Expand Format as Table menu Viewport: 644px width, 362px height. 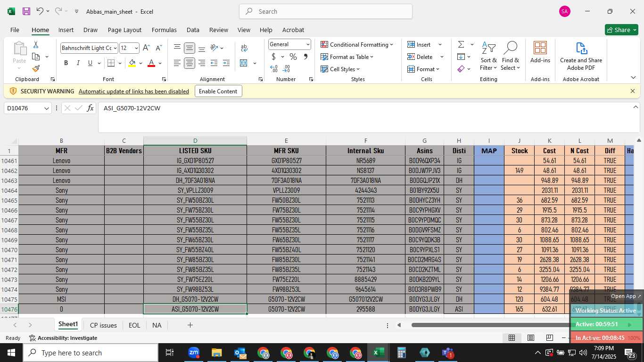(x=347, y=57)
